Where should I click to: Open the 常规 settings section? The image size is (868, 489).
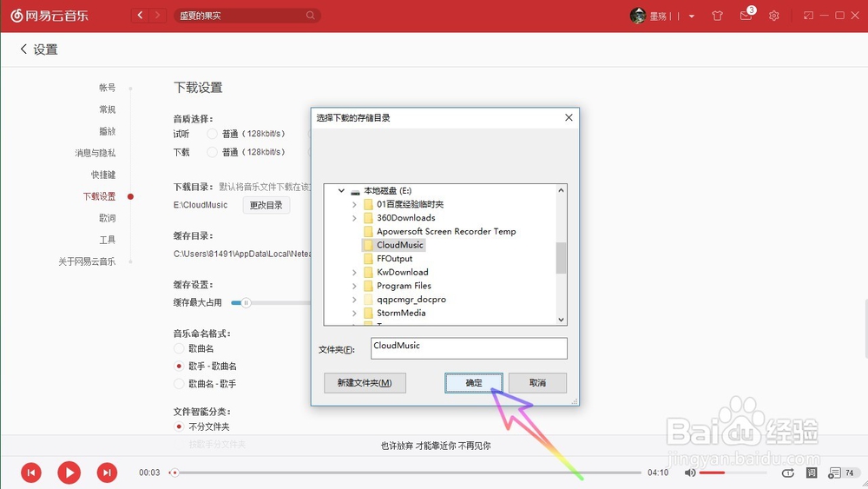click(108, 109)
